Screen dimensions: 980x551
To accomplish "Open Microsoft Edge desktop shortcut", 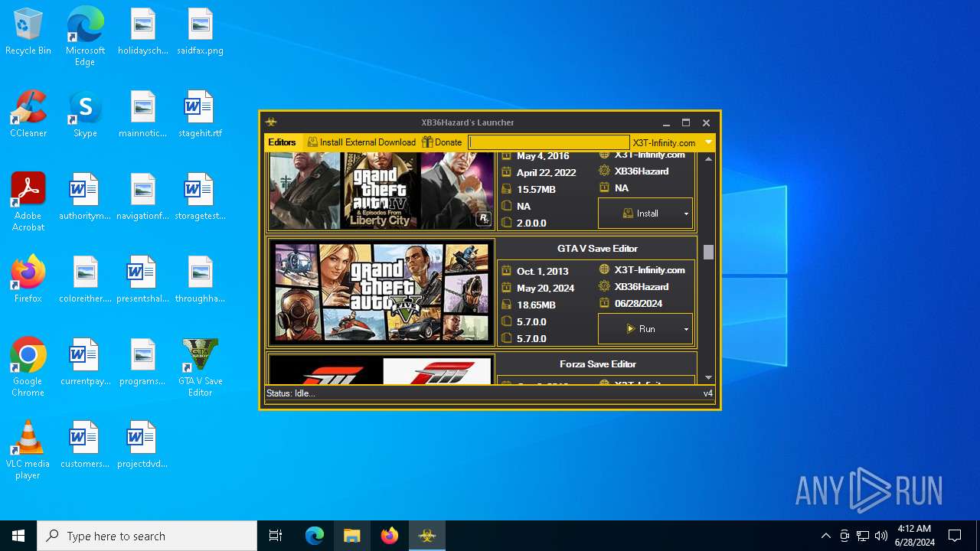I will 85,37.
